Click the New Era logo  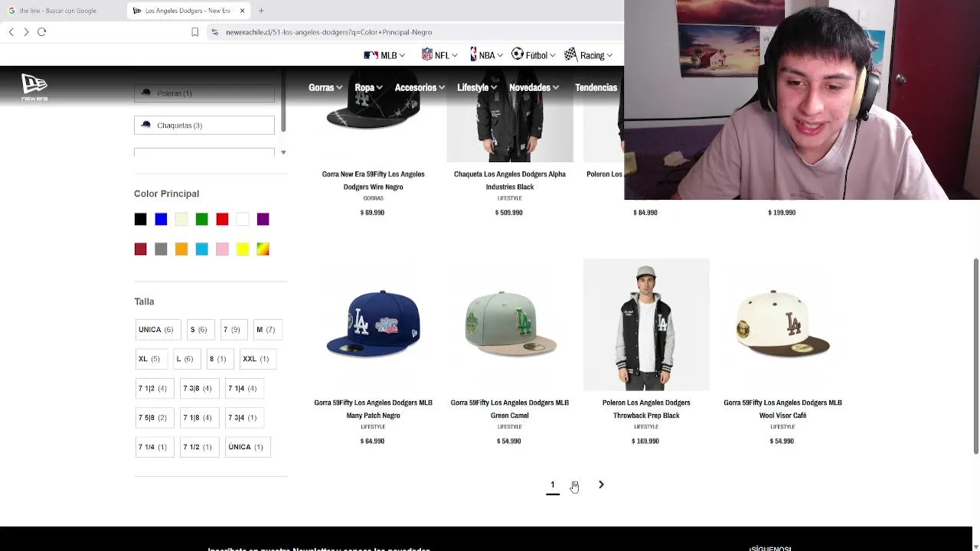(x=34, y=87)
